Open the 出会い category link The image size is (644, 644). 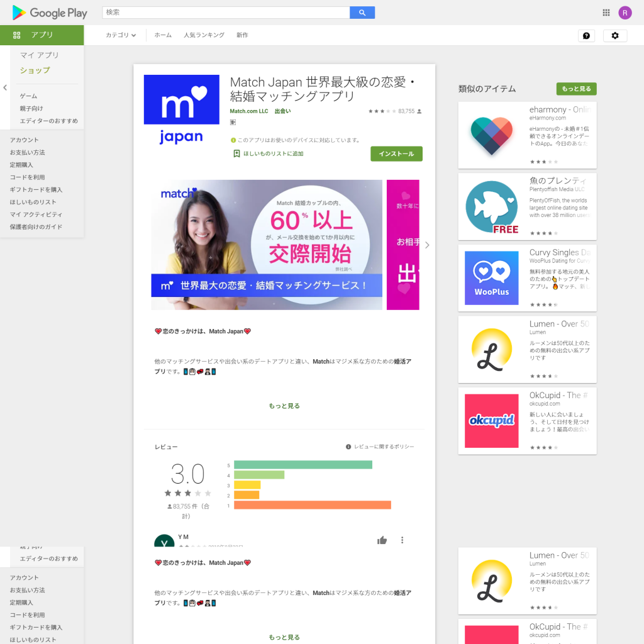click(x=282, y=111)
